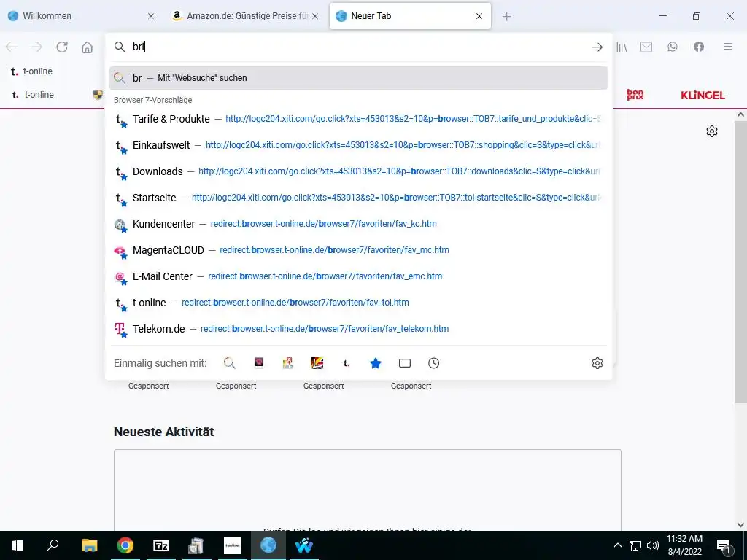This screenshot has width=747, height=560.
Task: Launch Chrome from the taskbar
Action: [125, 545]
